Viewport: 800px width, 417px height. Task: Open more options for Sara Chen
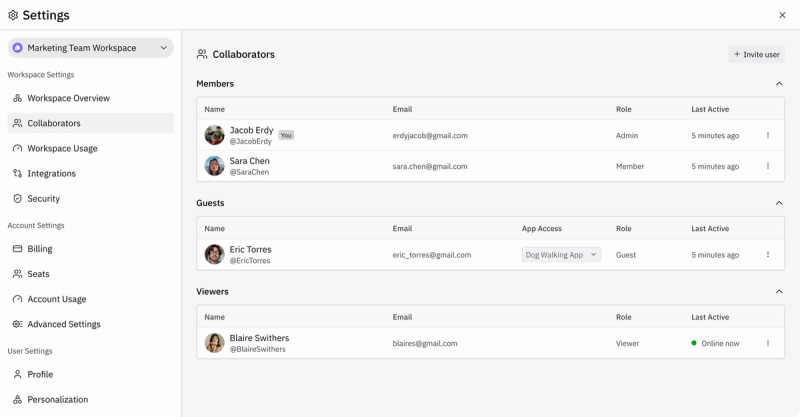tap(768, 166)
